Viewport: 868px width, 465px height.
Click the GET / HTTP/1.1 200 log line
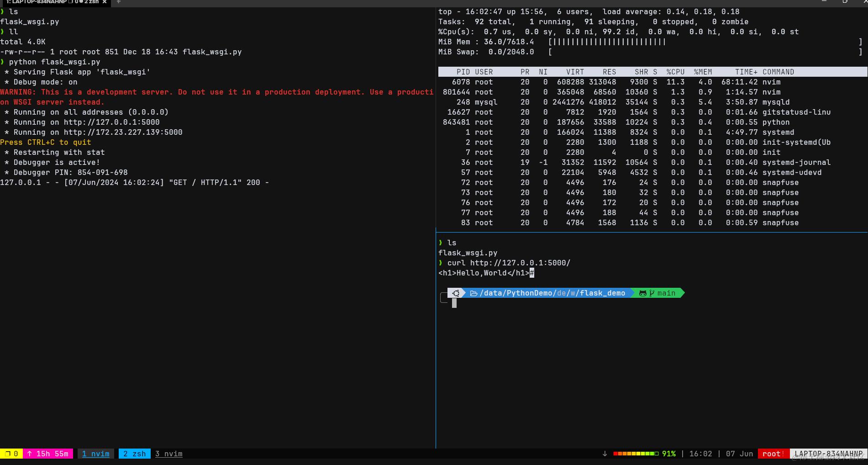click(134, 182)
